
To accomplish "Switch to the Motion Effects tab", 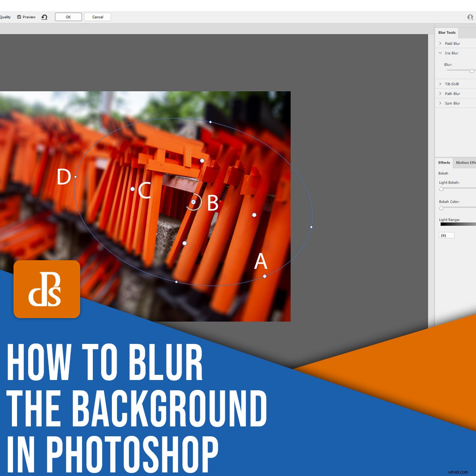I will [466, 163].
